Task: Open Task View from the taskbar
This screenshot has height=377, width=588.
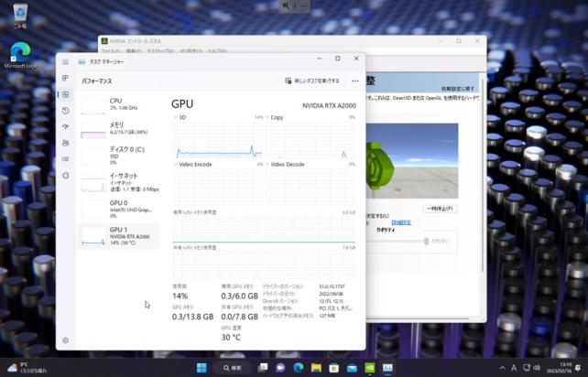Action: point(263,368)
